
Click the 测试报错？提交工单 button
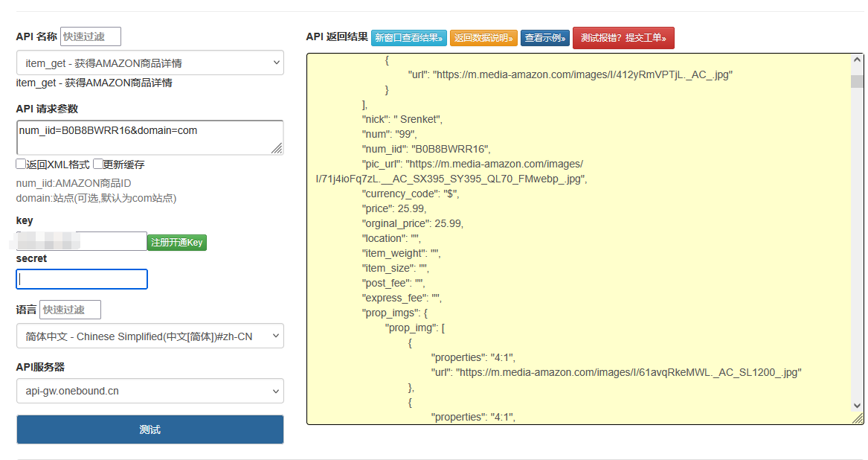point(623,38)
